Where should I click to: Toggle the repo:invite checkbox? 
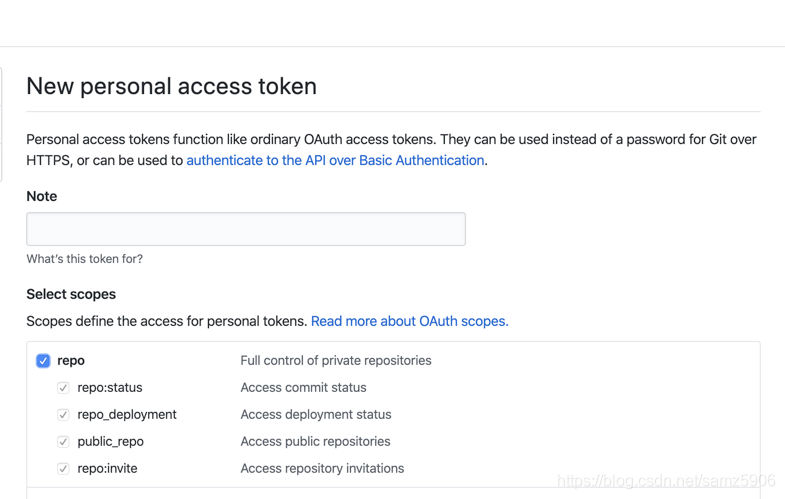coord(63,469)
